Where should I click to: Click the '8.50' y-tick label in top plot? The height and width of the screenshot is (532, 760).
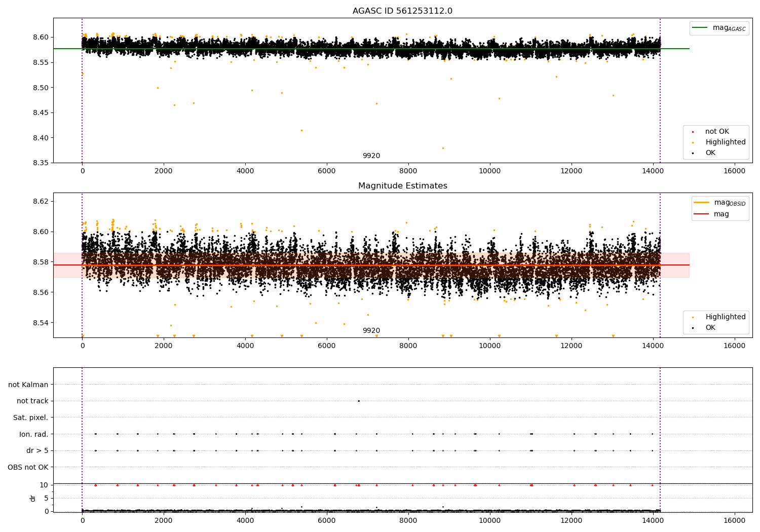tap(41, 88)
